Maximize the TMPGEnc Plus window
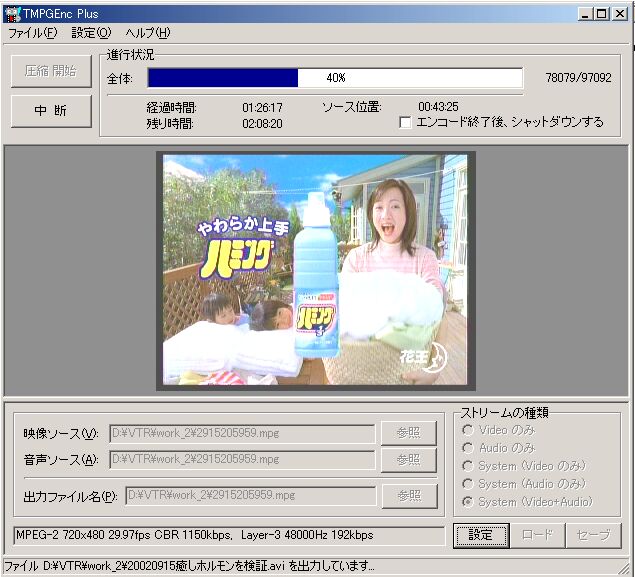Image resolution: width=635 pixels, height=577 pixels. click(602, 15)
